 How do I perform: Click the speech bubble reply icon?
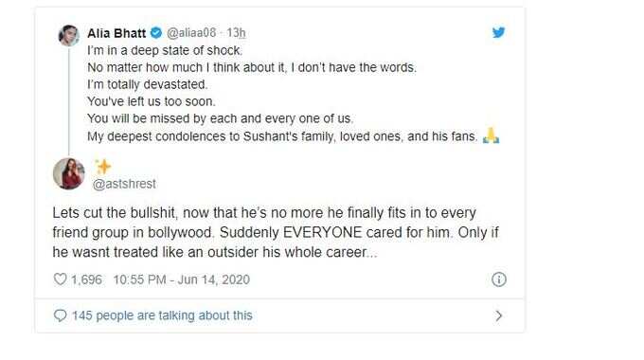coord(61,315)
